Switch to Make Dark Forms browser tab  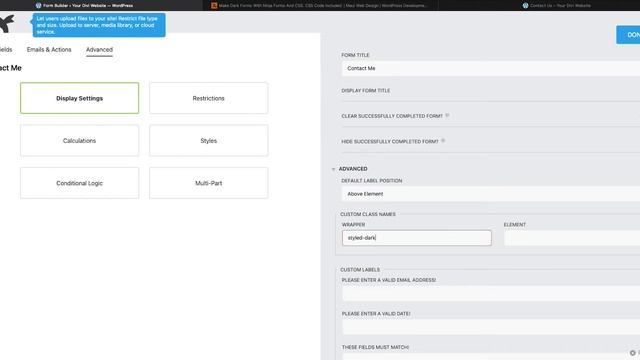point(320,6)
